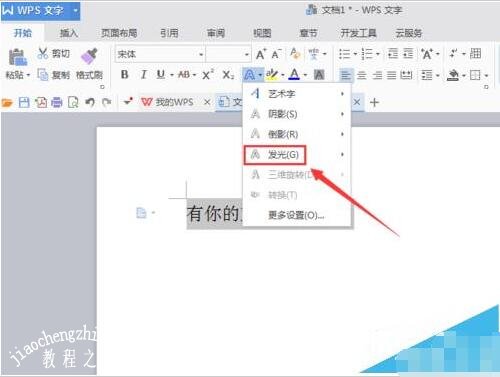The width and height of the screenshot is (500, 377).
Task: Expand the borders dropdown arrow
Action: pos(486,75)
